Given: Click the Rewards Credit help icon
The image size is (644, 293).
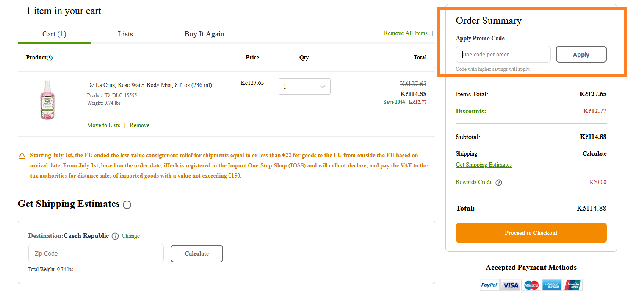Looking at the screenshot, I should point(499,183).
